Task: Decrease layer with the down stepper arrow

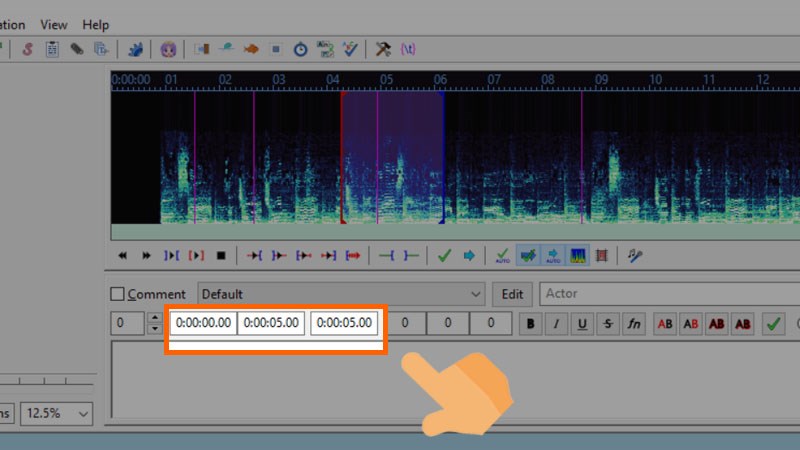Action: pyautogui.click(x=155, y=329)
